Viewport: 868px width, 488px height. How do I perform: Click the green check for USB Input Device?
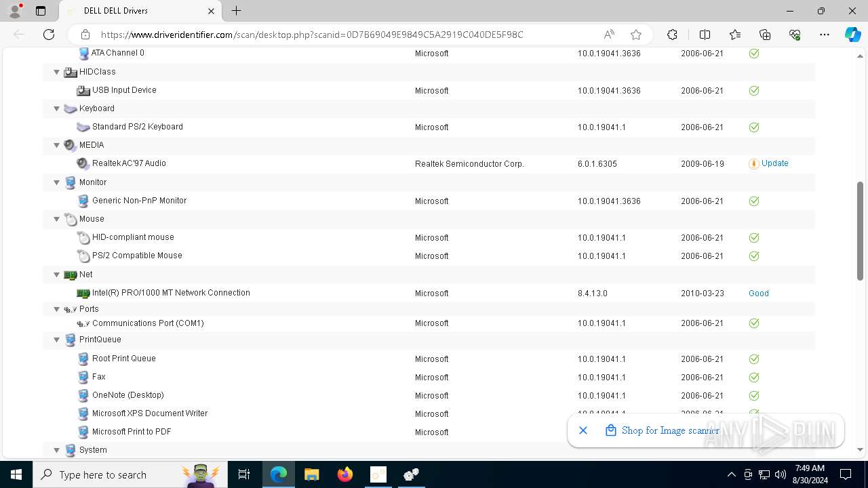click(x=753, y=90)
